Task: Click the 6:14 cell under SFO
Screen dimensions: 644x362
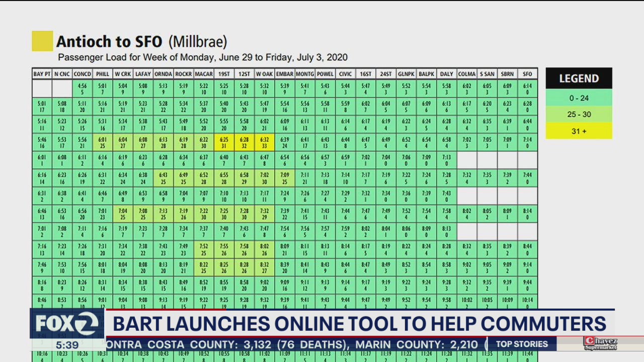Action: pyautogui.click(x=527, y=89)
